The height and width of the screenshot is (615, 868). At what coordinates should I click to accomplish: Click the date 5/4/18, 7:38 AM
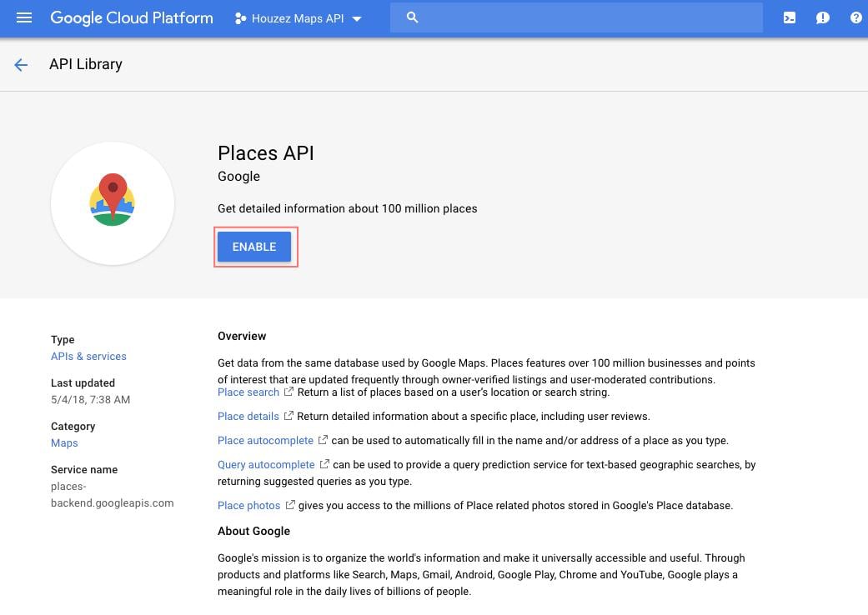point(90,399)
